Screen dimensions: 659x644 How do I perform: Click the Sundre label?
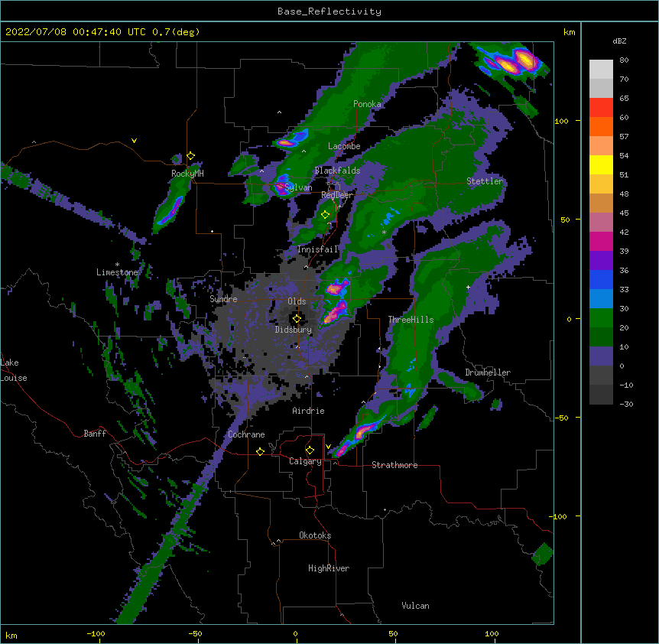tap(223, 299)
